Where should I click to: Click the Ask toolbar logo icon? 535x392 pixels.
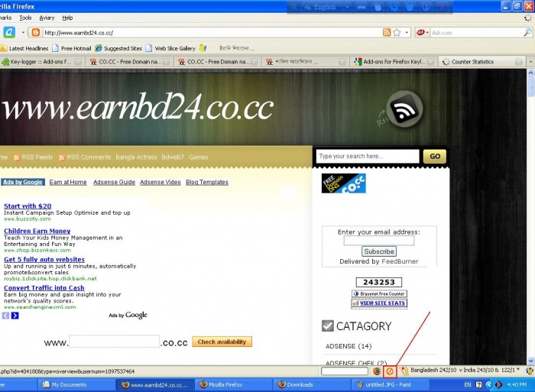[9, 32]
